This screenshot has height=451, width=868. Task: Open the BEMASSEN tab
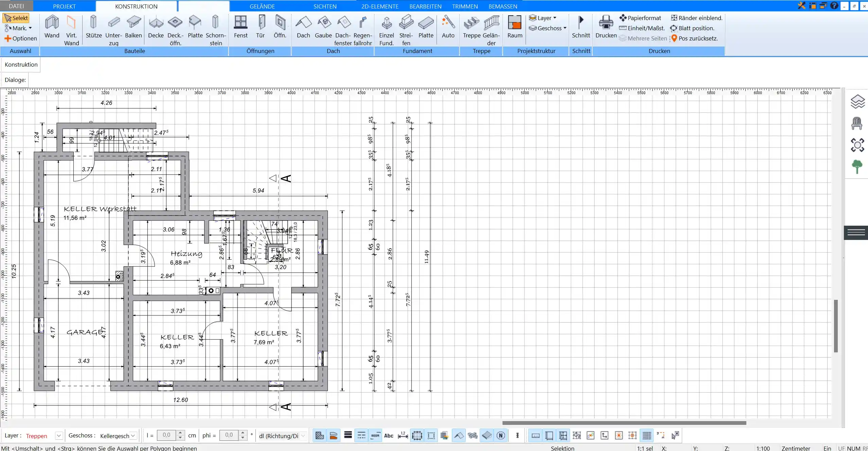(x=503, y=6)
